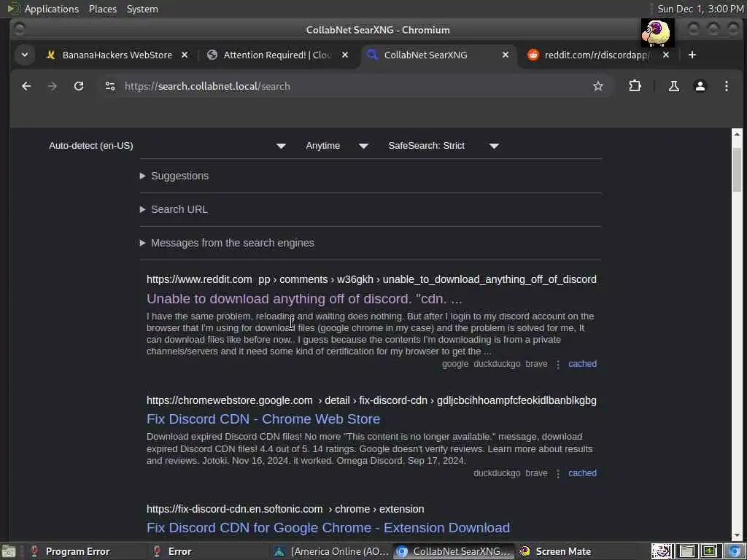Open the Places menu
Viewport: 747px width, 560px height.
tap(103, 9)
